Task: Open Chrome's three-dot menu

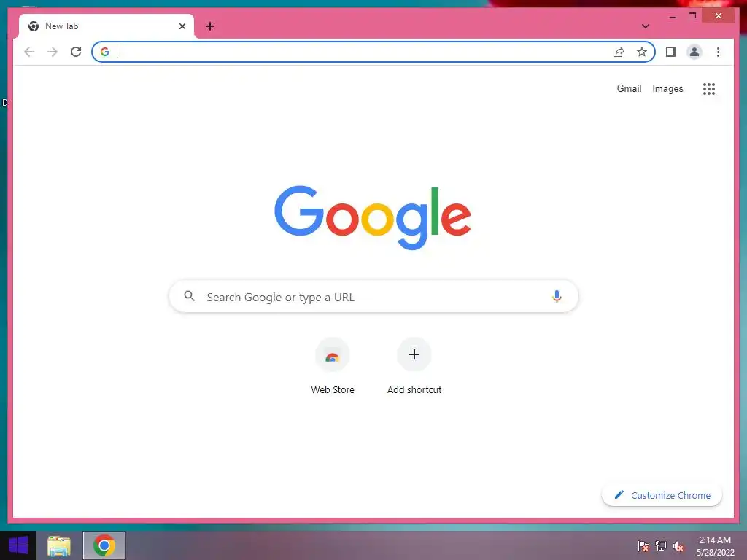Action: 718,52
